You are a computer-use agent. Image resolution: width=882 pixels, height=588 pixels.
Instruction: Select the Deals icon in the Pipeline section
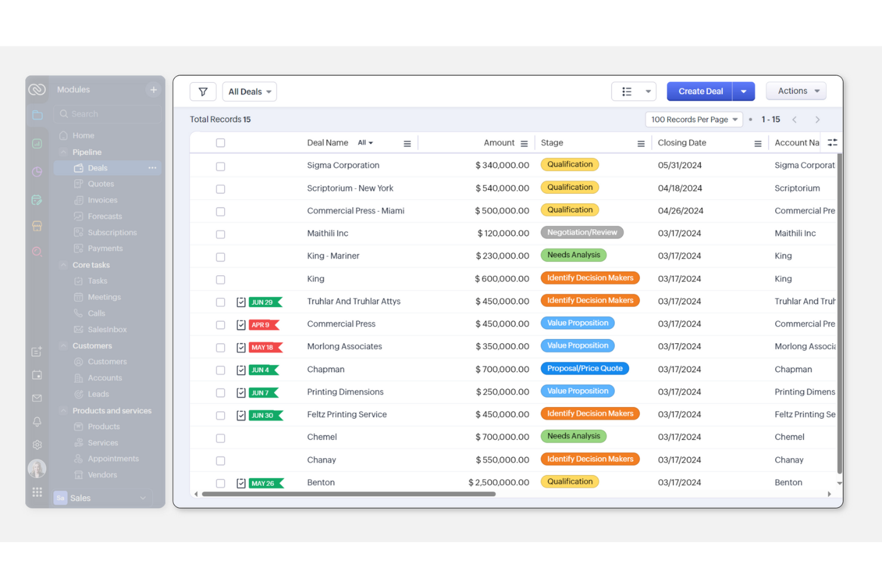tap(78, 167)
